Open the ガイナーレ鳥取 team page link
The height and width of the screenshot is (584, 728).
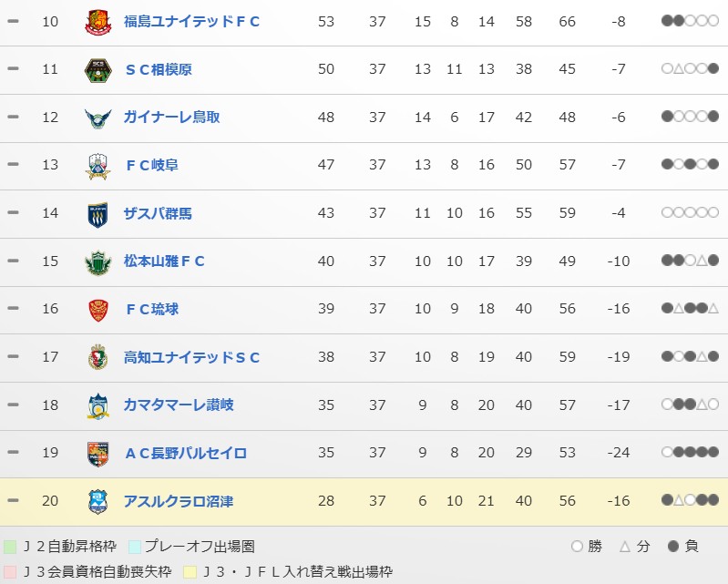[171, 118]
